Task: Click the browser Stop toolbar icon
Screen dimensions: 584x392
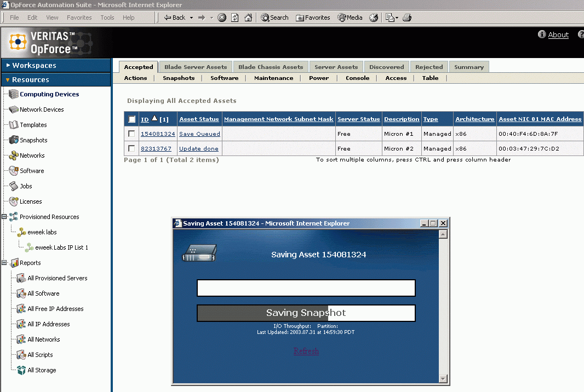Action: (x=222, y=18)
